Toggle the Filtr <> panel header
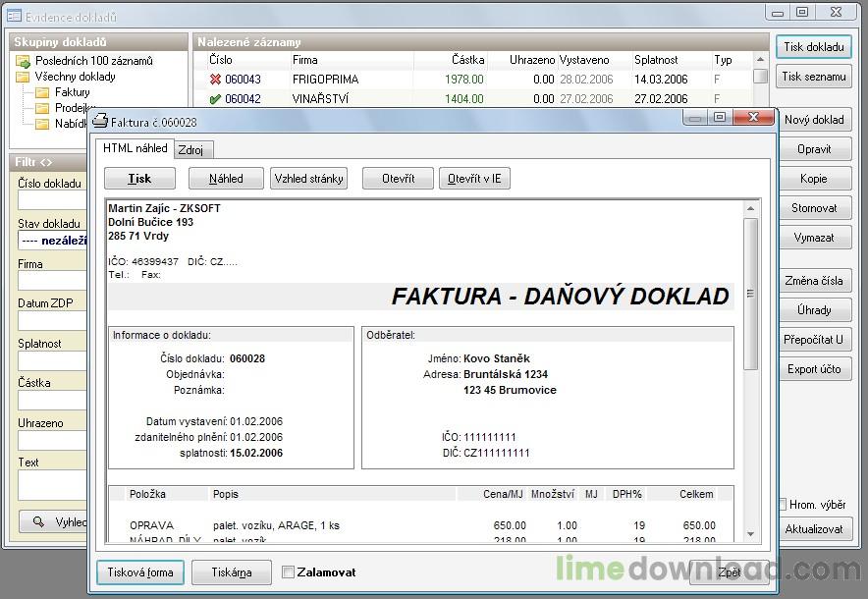This screenshot has width=868, height=599. 48,162
